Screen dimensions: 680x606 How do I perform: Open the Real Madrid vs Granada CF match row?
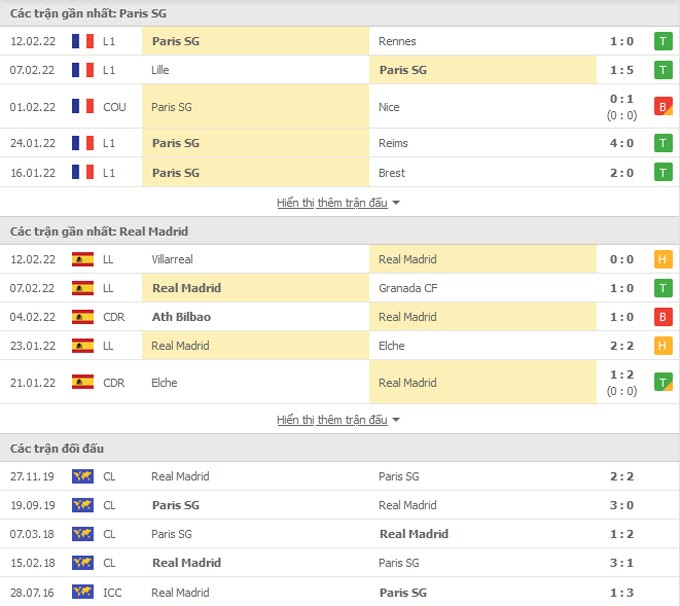[x=340, y=288]
